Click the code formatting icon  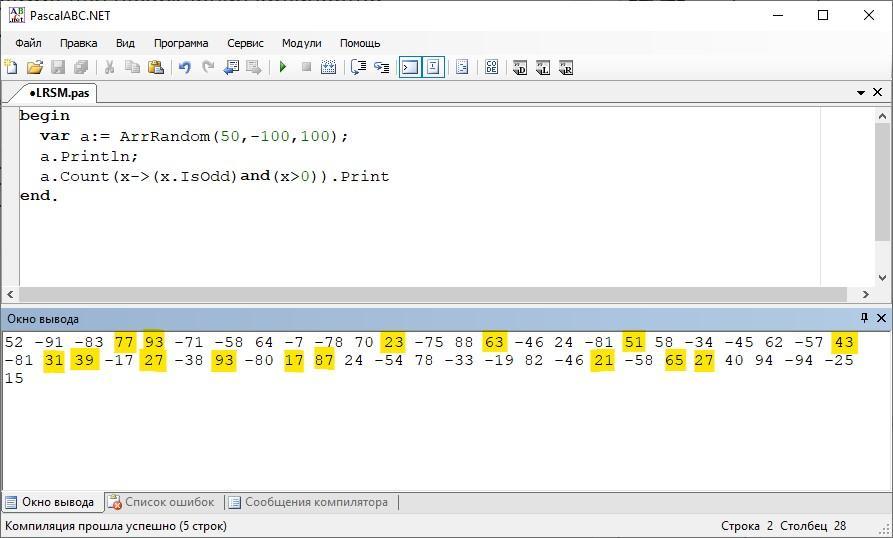[462, 67]
